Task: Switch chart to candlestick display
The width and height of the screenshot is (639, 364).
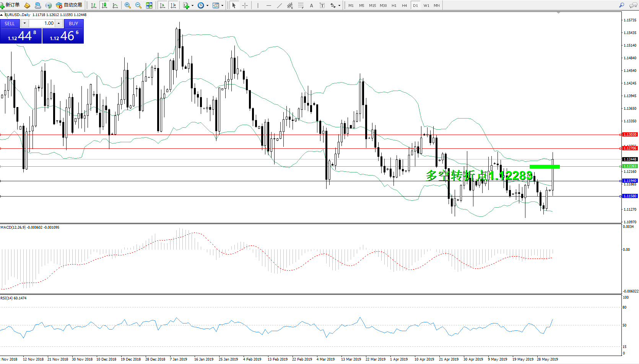Action: [x=104, y=5]
